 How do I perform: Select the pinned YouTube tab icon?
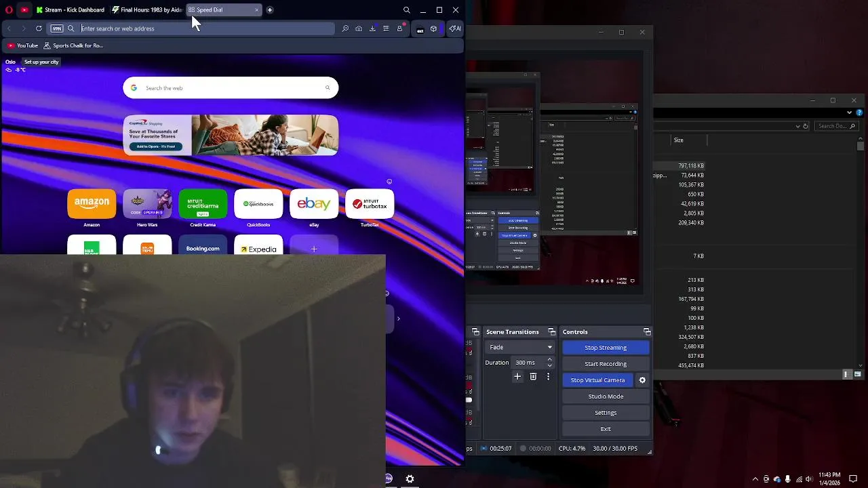(24, 10)
